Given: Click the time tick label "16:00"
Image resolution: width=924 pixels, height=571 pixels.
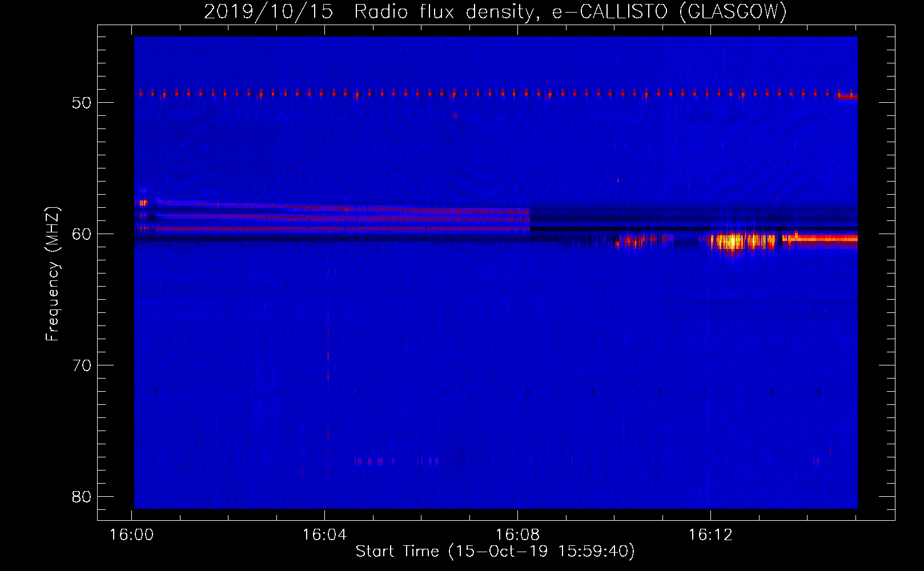Looking at the screenshot, I should pos(132,535).
